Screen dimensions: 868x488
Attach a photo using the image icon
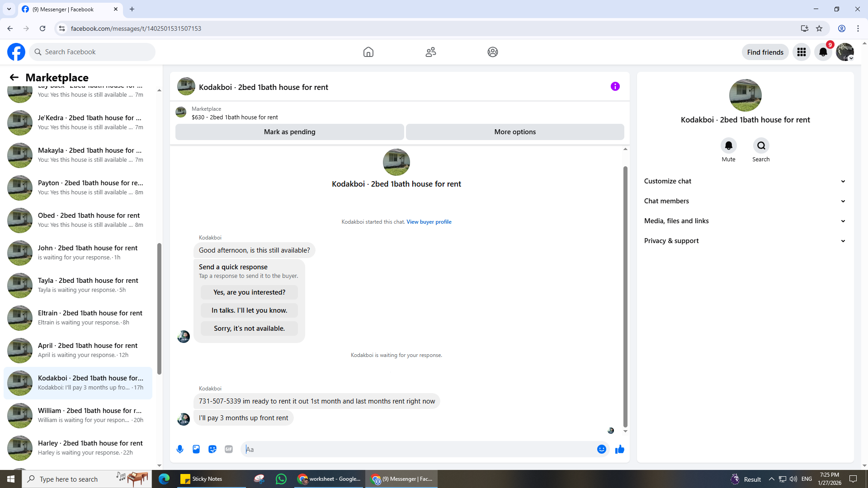(x=196, y=449)
